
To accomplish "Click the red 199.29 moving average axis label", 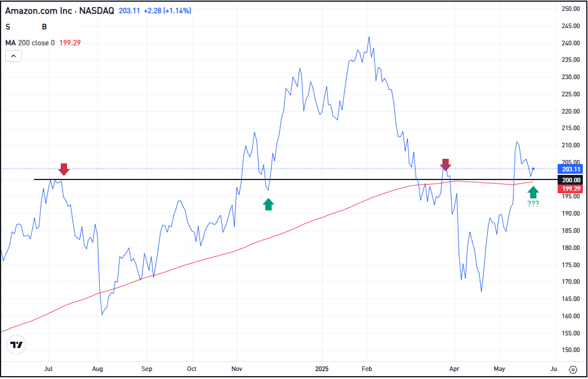I will click(x=571, y=189).
